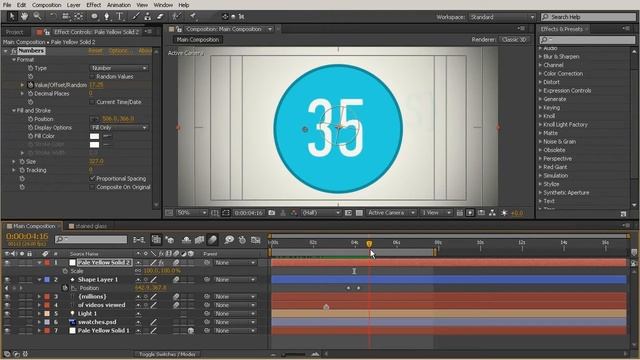Switch to the Project panel tab

click(x=15, y=32)
